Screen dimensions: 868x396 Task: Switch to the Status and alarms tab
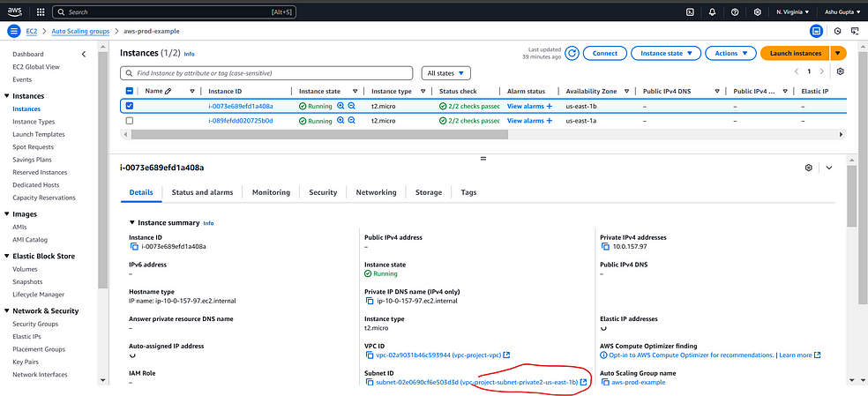pos(202,192)
